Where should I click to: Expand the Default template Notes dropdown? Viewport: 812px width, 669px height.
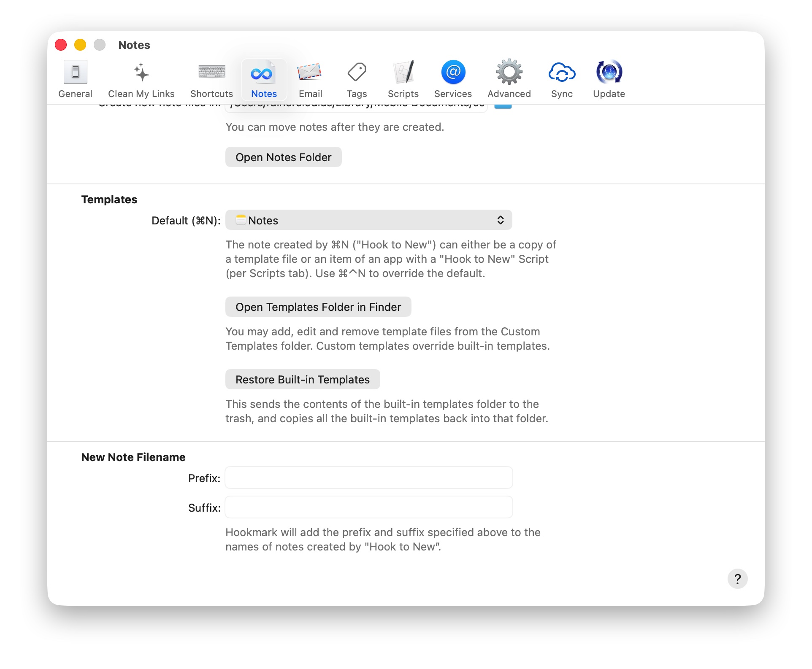point(368,220)
